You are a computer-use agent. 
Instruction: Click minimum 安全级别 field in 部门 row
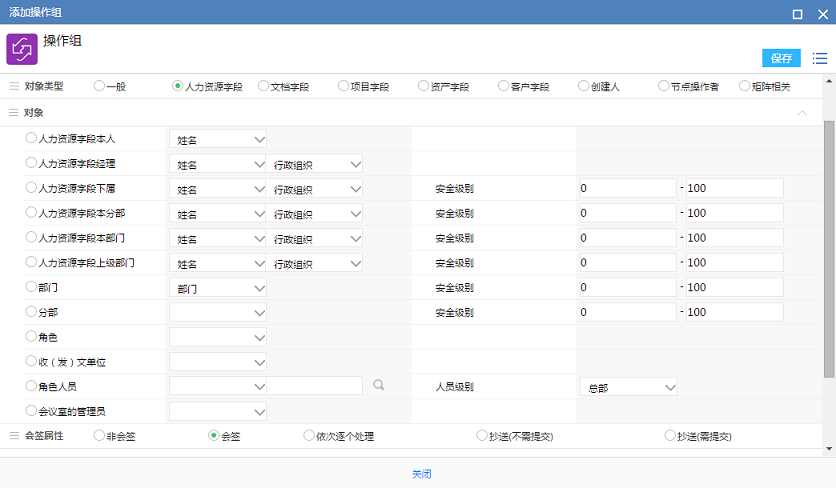pyautogui.click(x=628, y=287)
